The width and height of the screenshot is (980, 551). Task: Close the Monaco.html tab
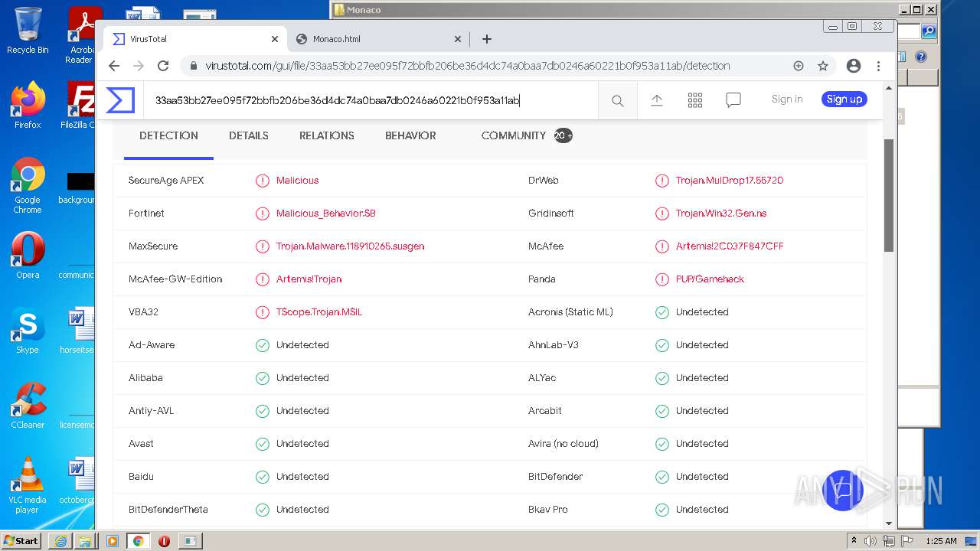(x=458, y=39)
